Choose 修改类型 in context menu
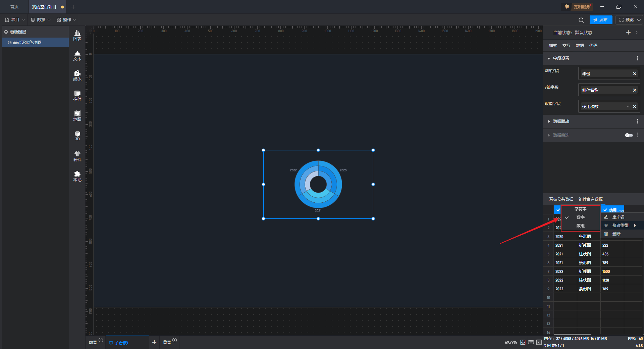Screen dimensions: 644x349 click(x=622, y=226)
